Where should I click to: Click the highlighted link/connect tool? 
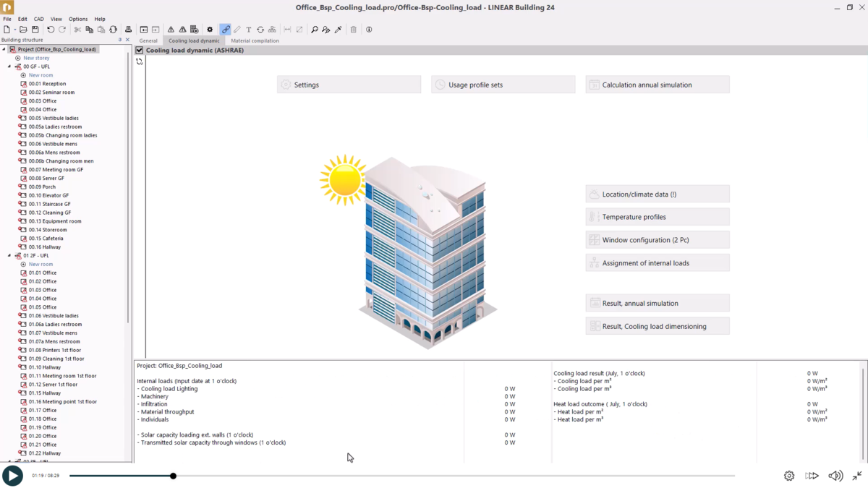(x=226, y=30)
